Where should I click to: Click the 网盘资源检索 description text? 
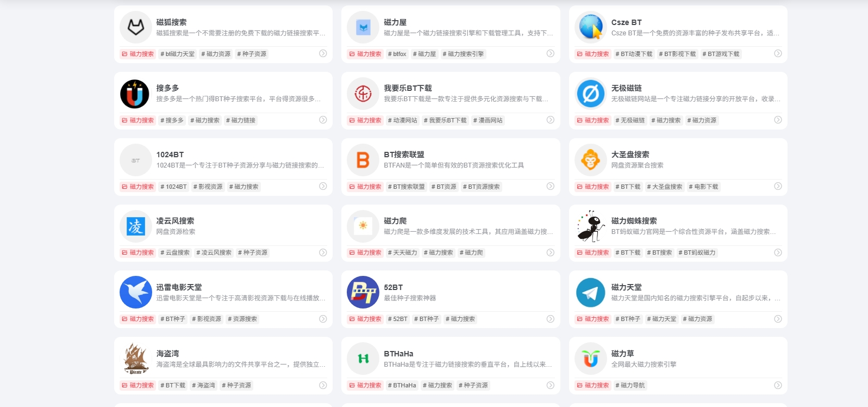pyautogui.click(x=176, y=232)
